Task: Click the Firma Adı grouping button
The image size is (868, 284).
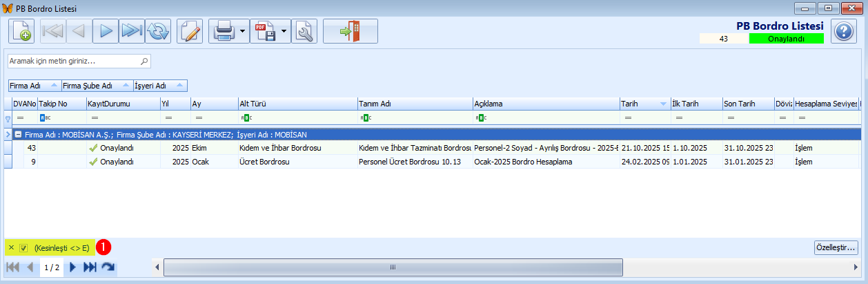Action: click(x=34, y=86)
